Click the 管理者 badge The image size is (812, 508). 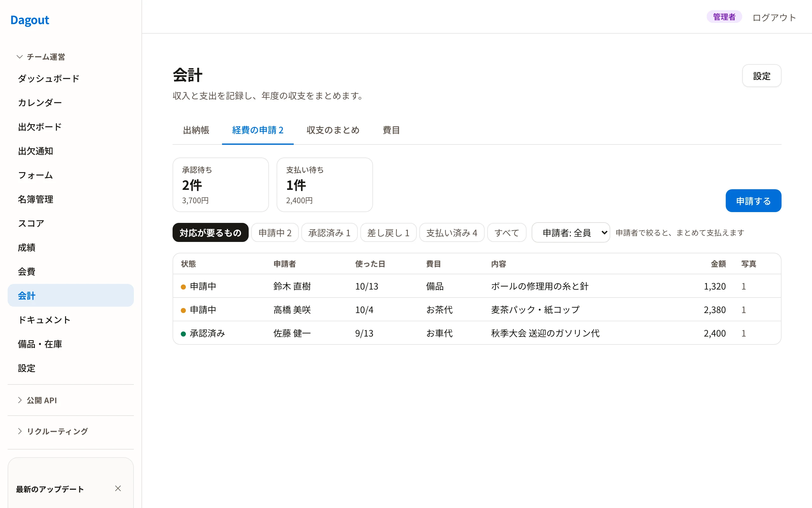click(724, 17)
